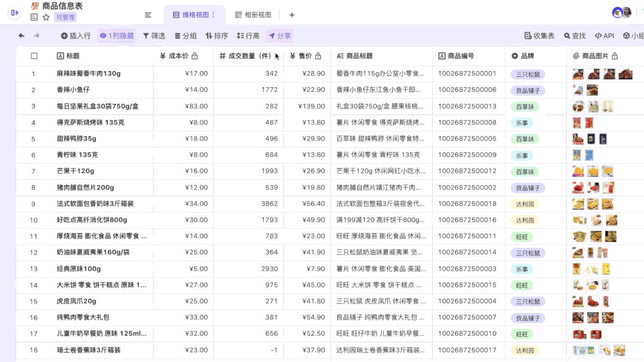
Task: Select row number 12
Action: 33,253
